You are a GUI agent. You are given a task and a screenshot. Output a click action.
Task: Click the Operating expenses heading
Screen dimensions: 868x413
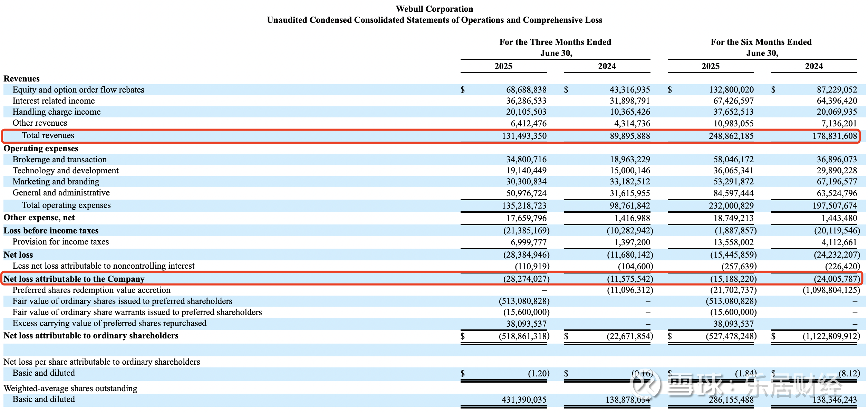pos(41,148)
